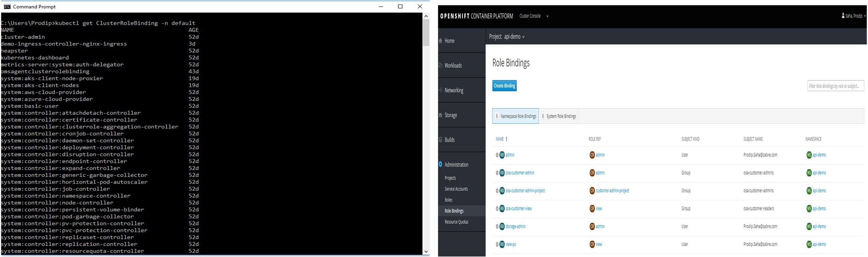Select System Role Bindings tab
868x257 pixels.
559,116
